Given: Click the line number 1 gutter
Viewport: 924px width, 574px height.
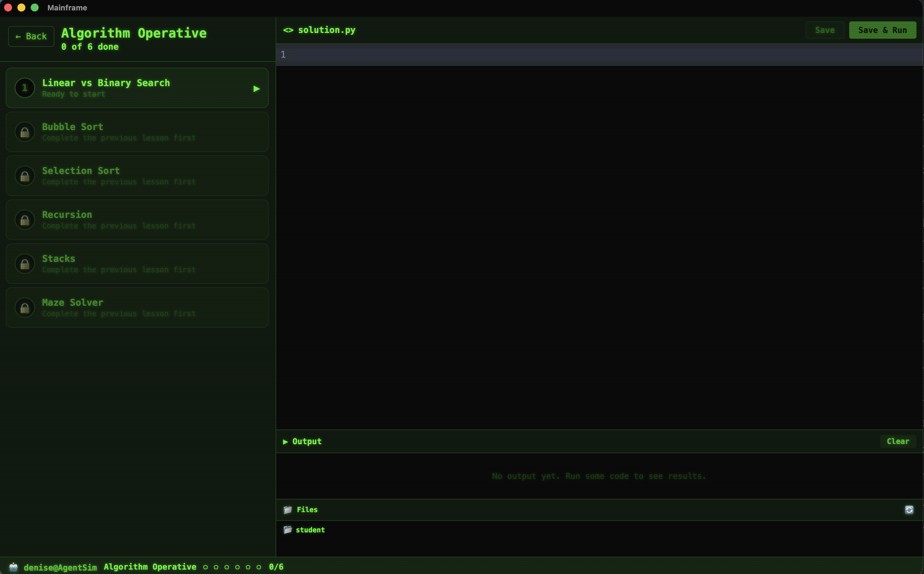Looking at the screenshot, I should (283, 55).
